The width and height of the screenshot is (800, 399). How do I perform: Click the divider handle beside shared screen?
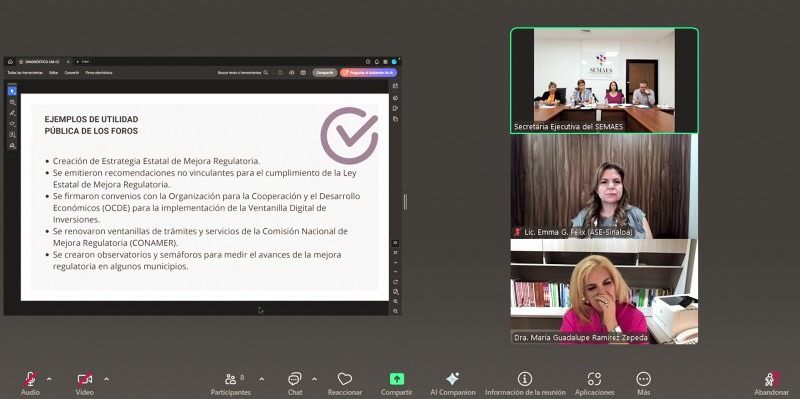coord(405,202)
